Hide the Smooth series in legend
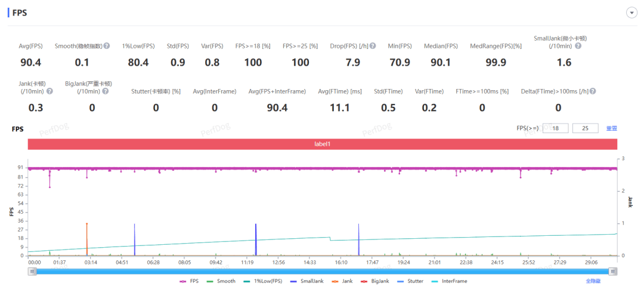The height and width of the screenshot is (286, 644). 221,281
